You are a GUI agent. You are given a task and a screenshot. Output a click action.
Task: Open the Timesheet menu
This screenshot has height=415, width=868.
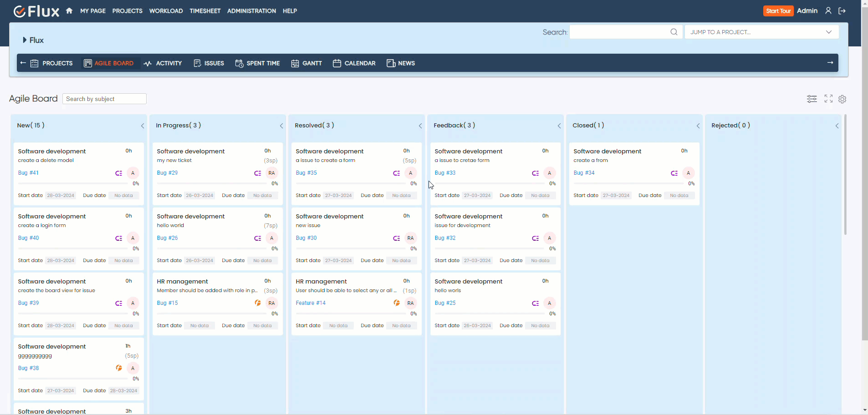coord(205,11)
